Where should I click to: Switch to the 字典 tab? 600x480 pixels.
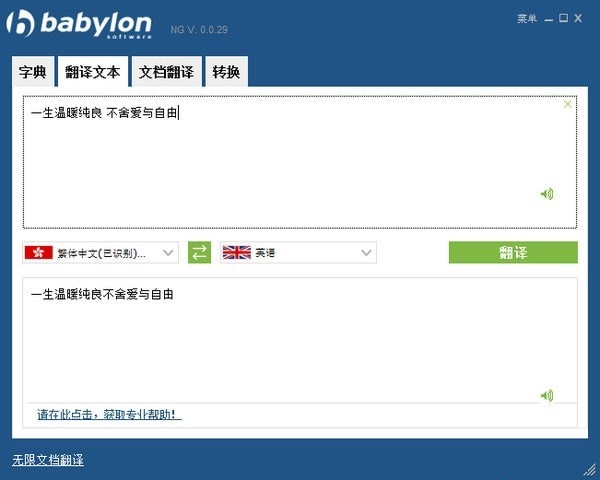tap(33, 72)
